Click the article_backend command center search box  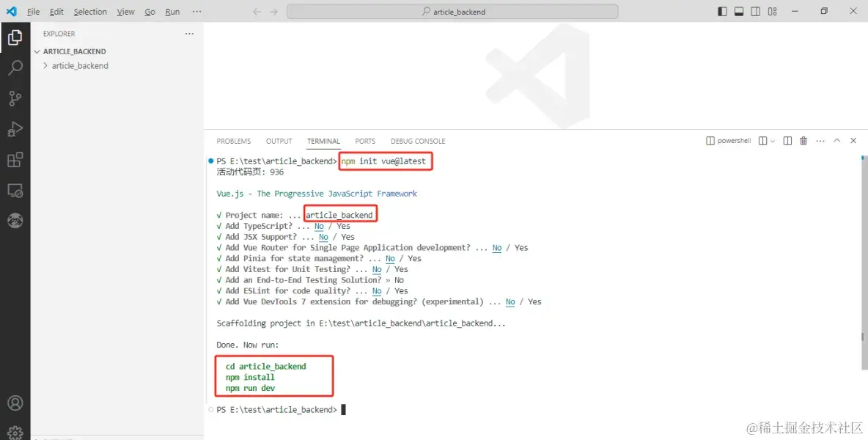click(x=452, y=12)
